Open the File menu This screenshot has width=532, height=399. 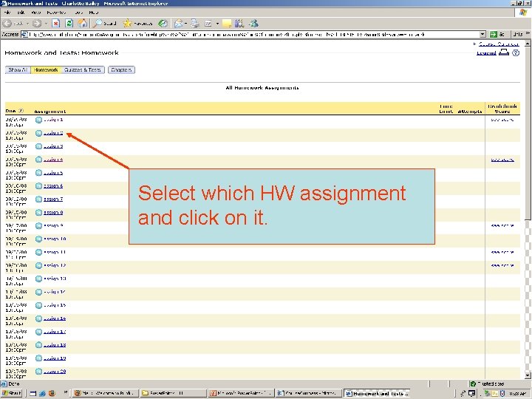click(7, 13)
